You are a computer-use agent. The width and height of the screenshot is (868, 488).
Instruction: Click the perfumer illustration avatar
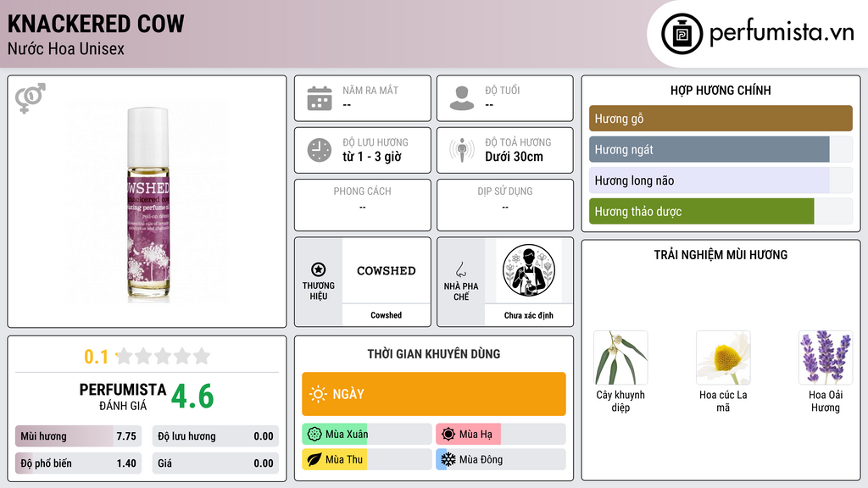coord(529,270)
